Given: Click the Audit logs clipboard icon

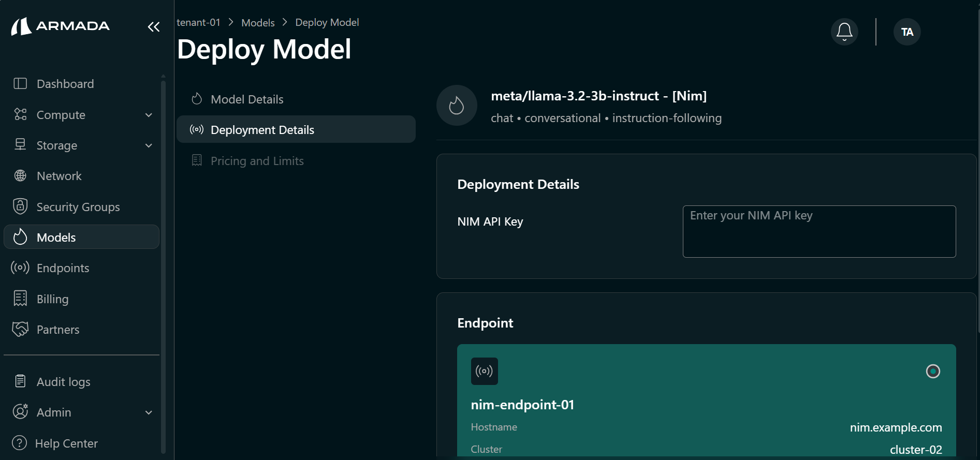Looking at the screenshot, I should pyautogui.click(x=20, y=381).
